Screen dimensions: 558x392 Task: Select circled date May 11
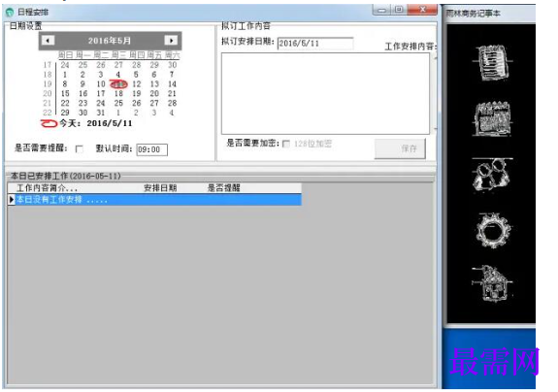point(118,84)
